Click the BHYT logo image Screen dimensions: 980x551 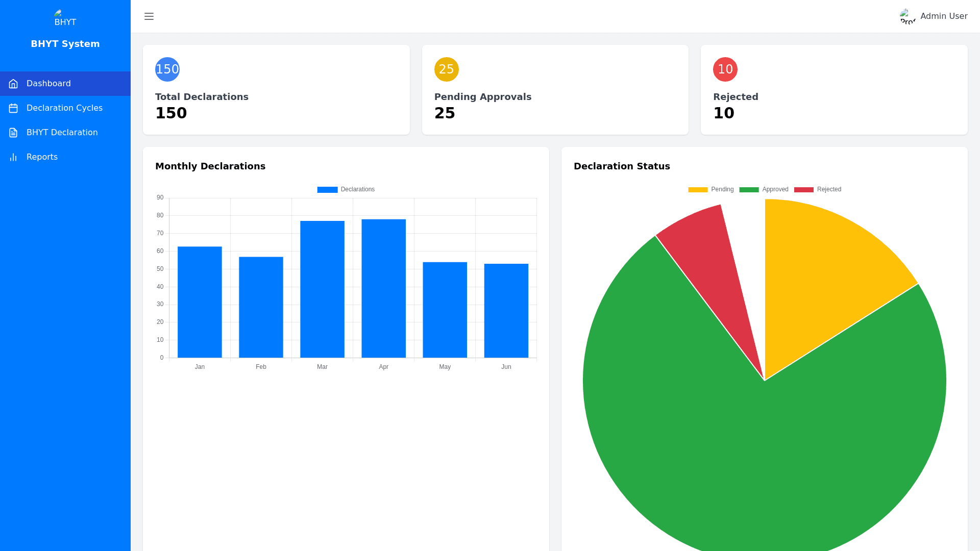65,18
